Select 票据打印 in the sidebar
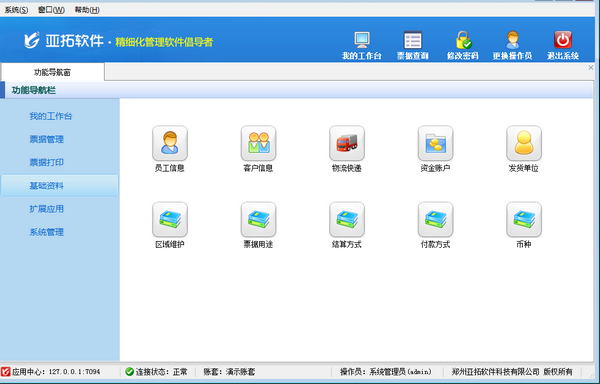 (x=46, y=163)
